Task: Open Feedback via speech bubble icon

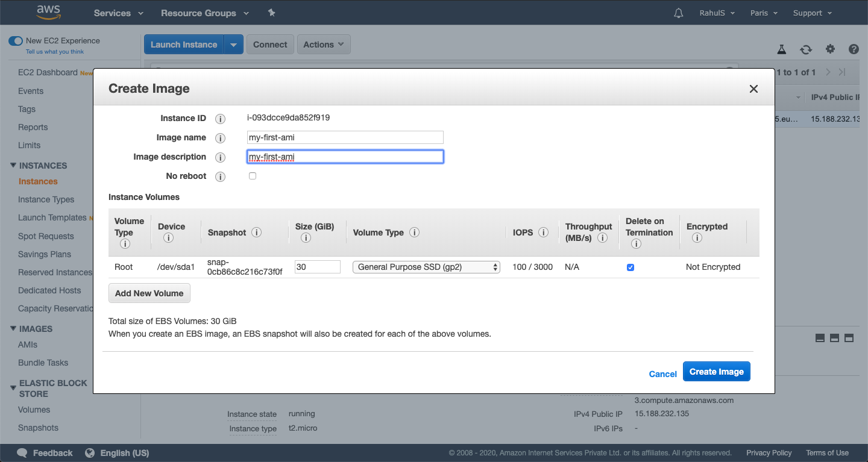Action: tap(22, 452)
